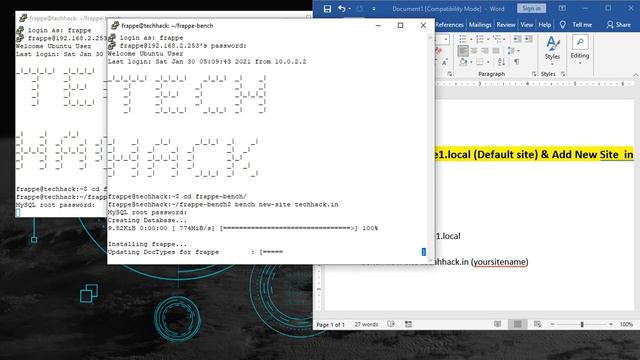
Task: Click Page 1 of 1 in status bar
Action: point(330,324)
